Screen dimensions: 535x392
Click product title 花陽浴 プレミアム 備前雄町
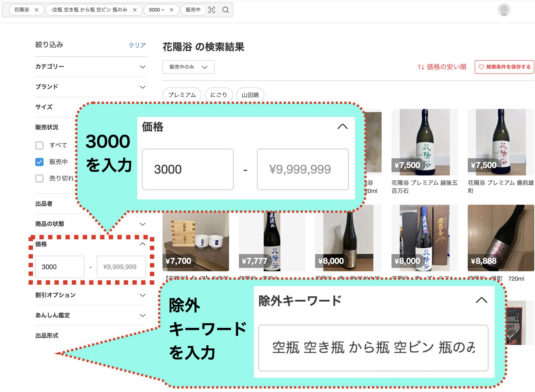501,187
